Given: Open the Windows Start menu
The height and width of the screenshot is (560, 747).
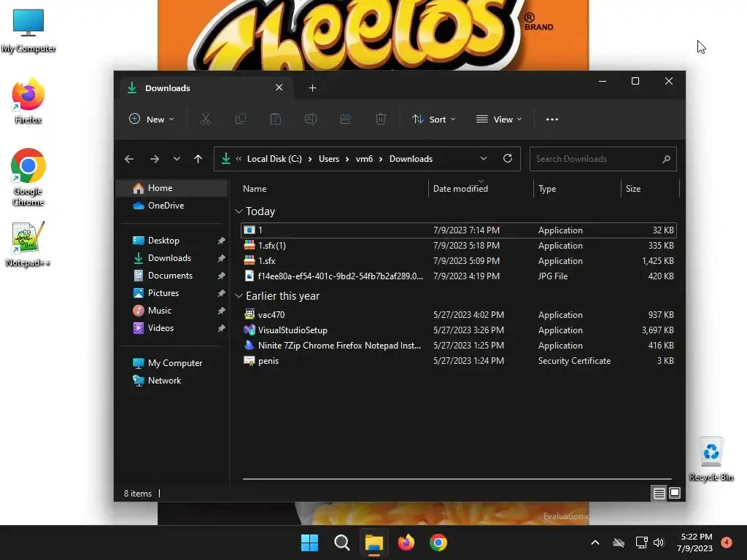Looking at the screenshot, I should coord(309,542).
